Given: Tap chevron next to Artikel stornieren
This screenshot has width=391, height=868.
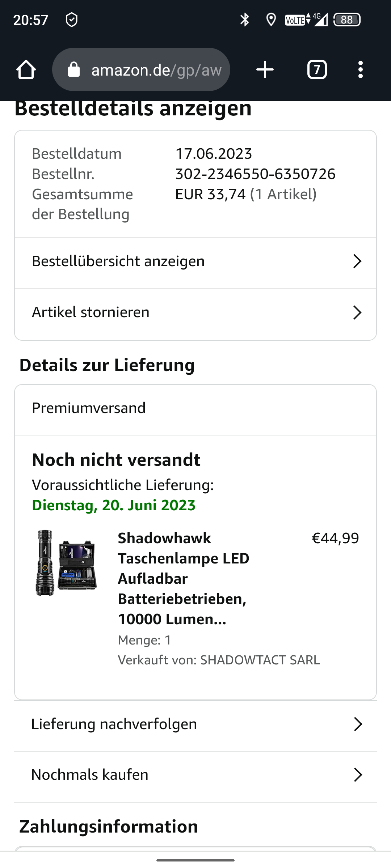Looking at the screenshot, I should pos(357,312).
